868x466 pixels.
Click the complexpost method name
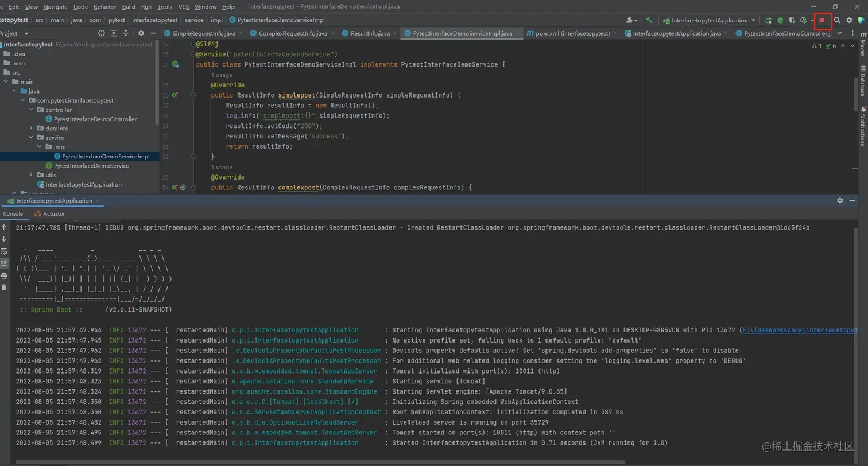299,188
